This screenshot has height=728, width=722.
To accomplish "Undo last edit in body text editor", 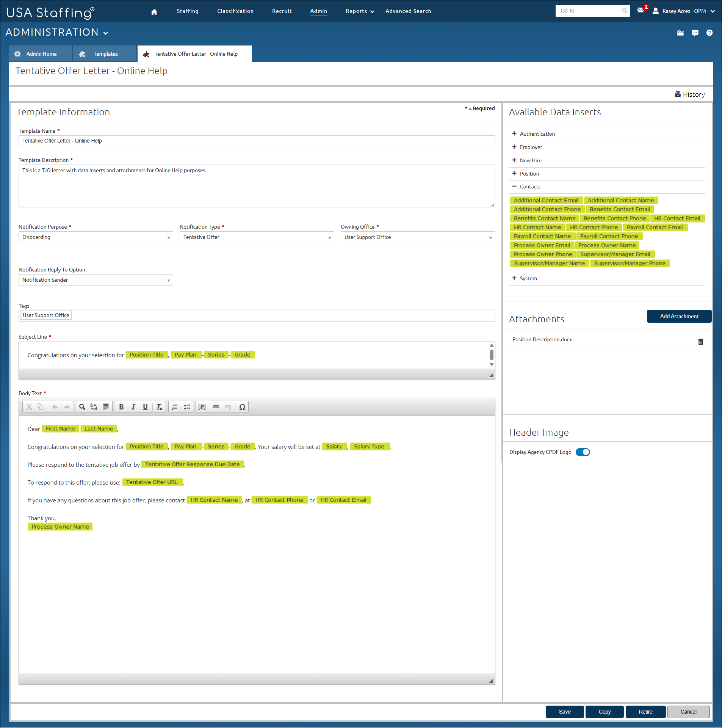I will click(x=55, y=407).
